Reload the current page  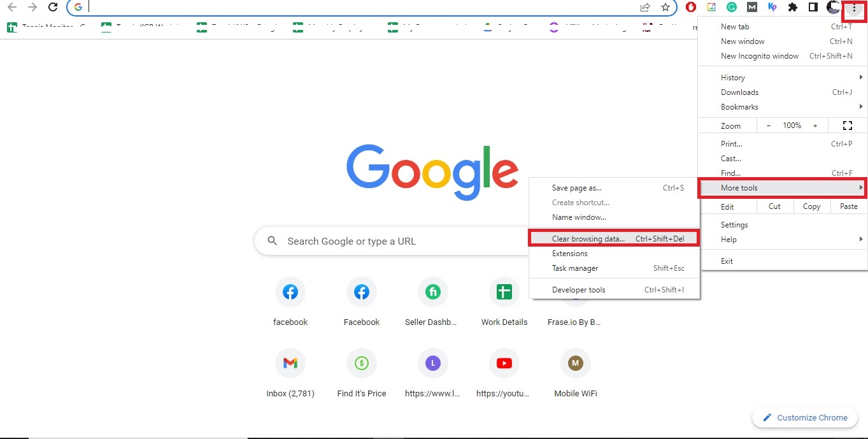point(52,8)
